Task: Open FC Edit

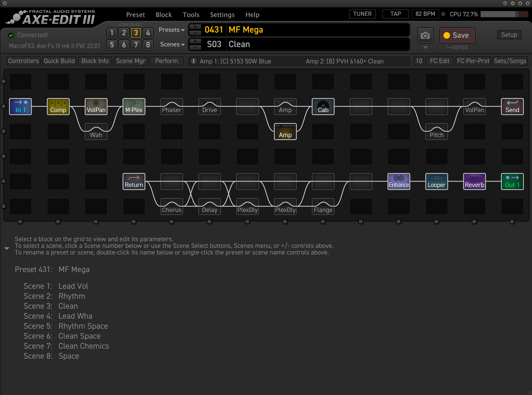Action: (440, 61)
